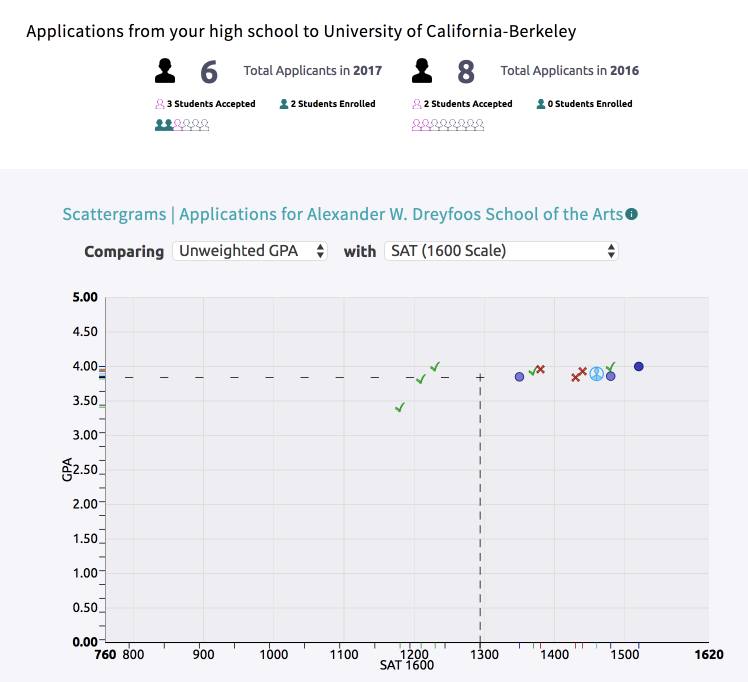The width and height of the screenshot is (748, 682).
Task: Click the Total Applicants in 2017 label
Action: pyautogui.click(x=313, y=71)
